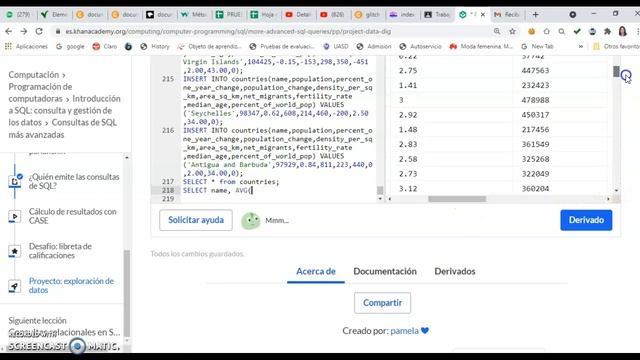Click the Solicitar ayuda button

click(196, 220)
